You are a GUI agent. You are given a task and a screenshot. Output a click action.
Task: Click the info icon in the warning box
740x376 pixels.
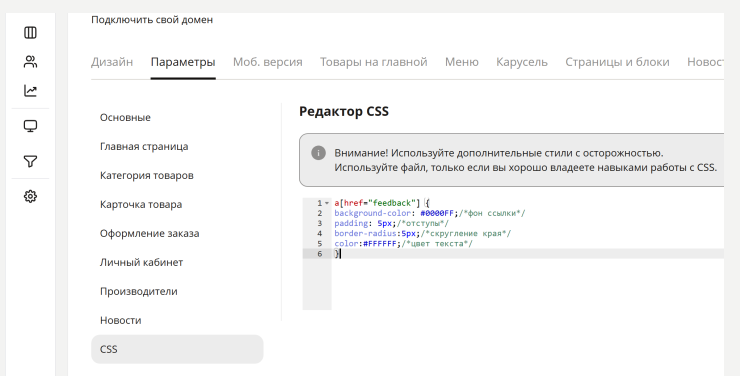tap(318, 153)
